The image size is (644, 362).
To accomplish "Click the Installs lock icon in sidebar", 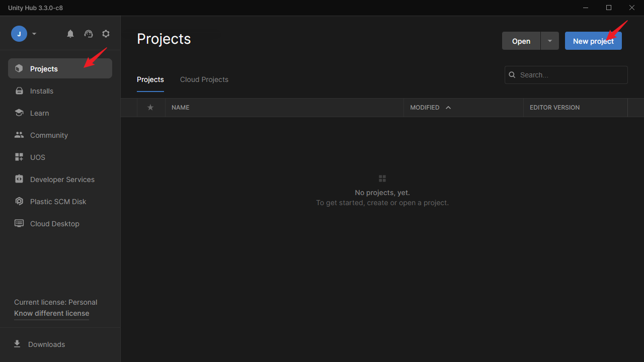I will coord(19,91).
